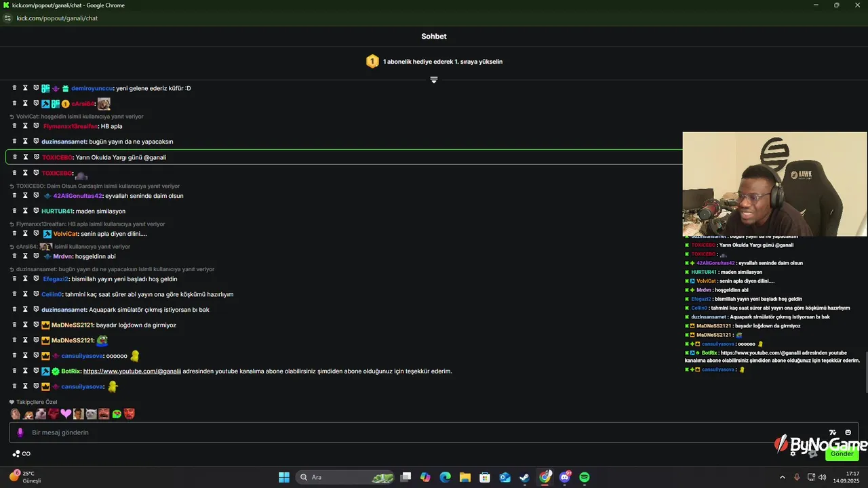The image size is (868, 488).
Task: Open the 7TV emote menu icon
Action: pos(832,432)
